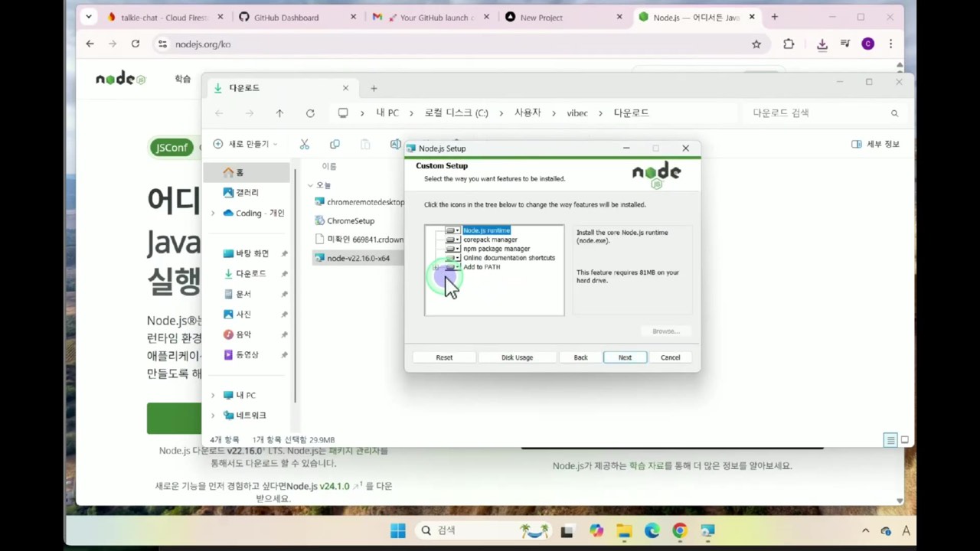This screenshot has width=980, height=551.
Task: Open File Explorer from taskbar
Action: click(x=624, y=530)
